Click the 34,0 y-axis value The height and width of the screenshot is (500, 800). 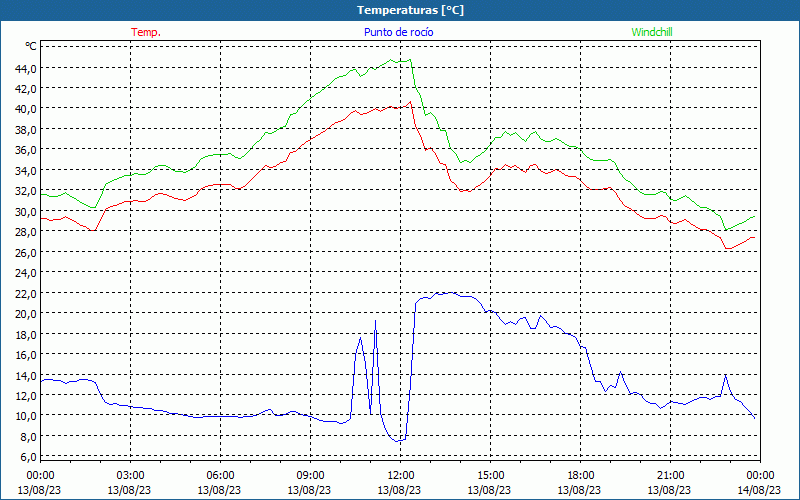pos(26,170)
